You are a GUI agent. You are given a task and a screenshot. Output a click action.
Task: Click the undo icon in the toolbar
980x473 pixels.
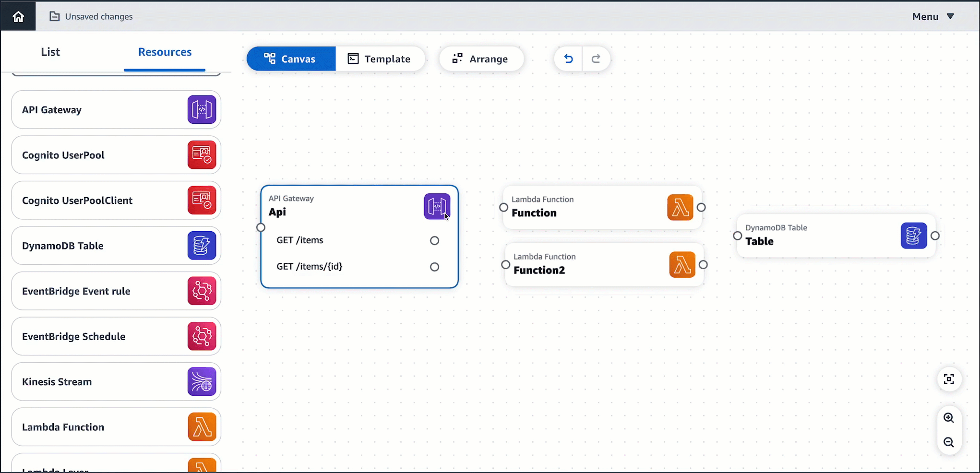coord(568,59)
